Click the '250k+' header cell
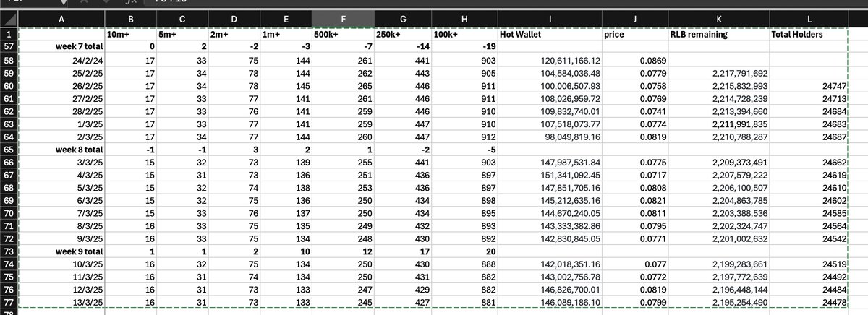 pos(404,33)
